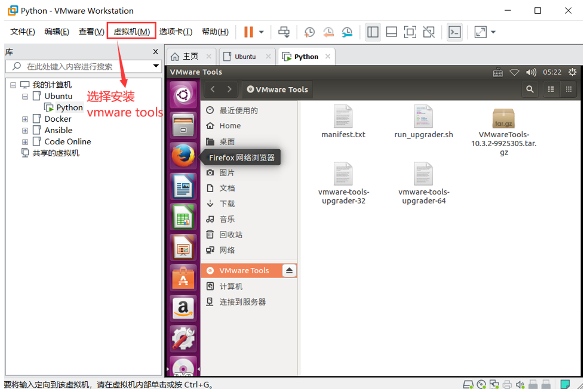Open the 帮助(H) menu
The height and width of the screenshot is (392, 584).
(215, 32)
